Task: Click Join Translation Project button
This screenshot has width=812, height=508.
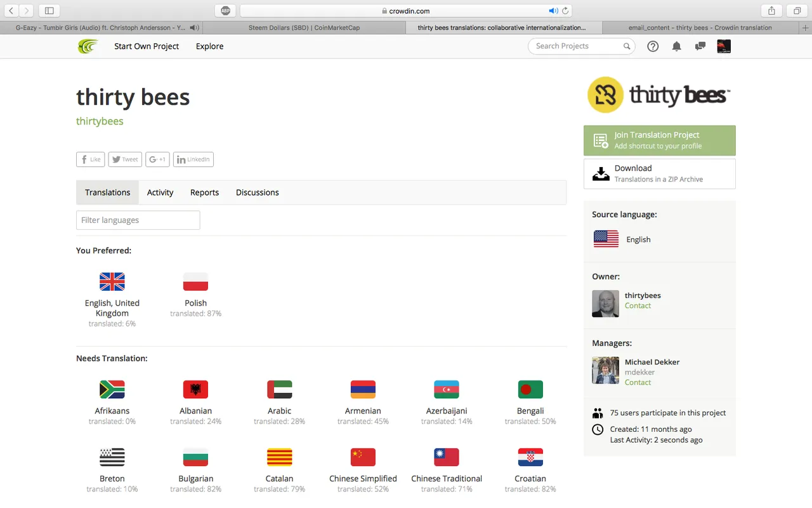Action: (660, 140)
